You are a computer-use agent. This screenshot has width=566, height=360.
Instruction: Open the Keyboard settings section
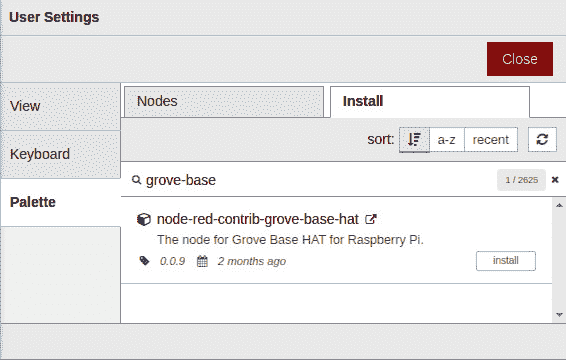click(61, 154)
